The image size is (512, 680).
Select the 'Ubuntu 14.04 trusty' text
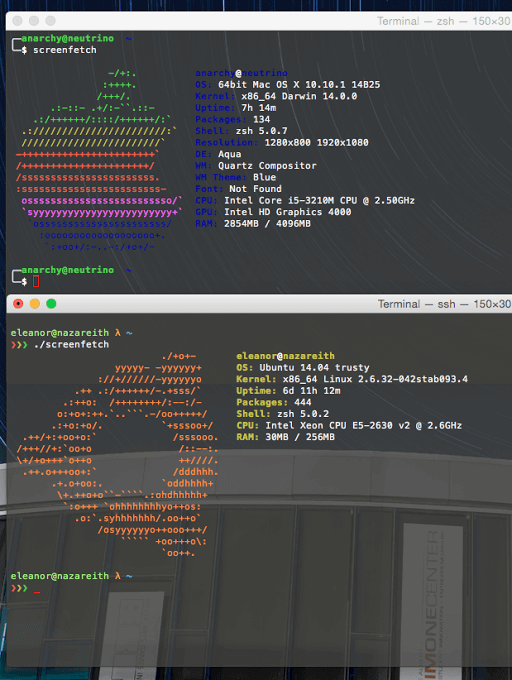pyautogui.click(x=314, y=368)
